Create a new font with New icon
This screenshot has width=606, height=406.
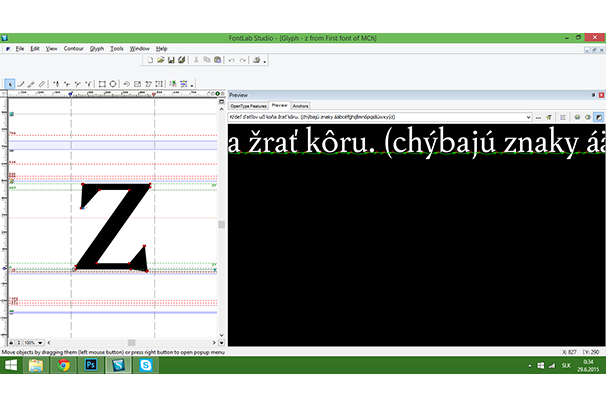click(149, 60)
